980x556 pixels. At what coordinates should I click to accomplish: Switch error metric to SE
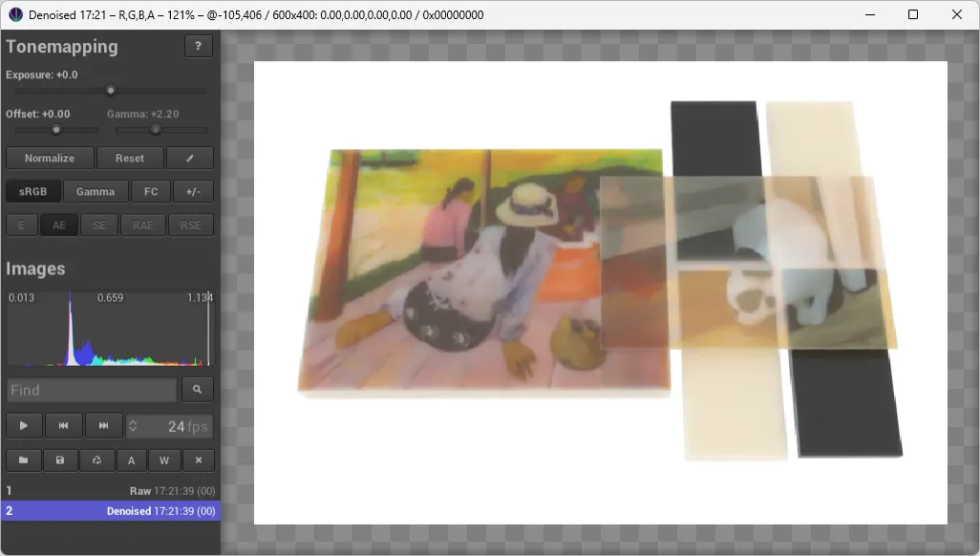click(x=97, y=225)
